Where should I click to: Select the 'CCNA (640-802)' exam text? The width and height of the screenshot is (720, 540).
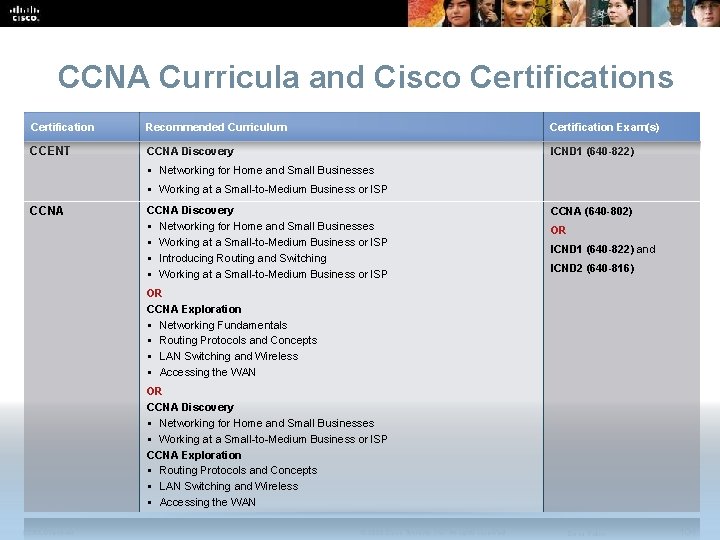(591, 211)
